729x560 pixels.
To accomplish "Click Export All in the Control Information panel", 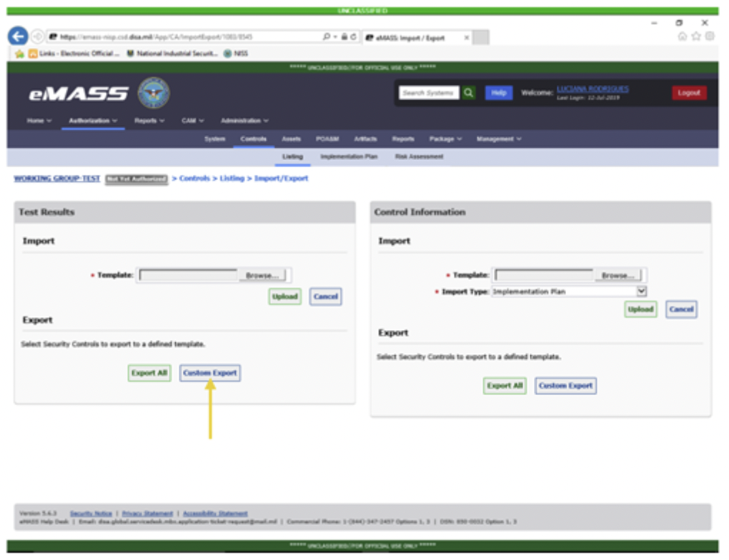I will point(504,386).
